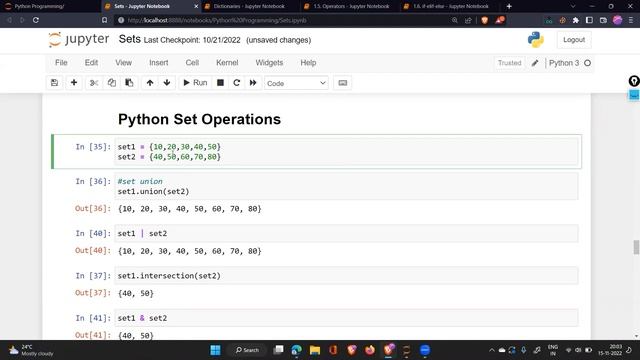Screen dimensions: 640x360
Task: Open the browser profile avatar
Action: pos(617,20)
